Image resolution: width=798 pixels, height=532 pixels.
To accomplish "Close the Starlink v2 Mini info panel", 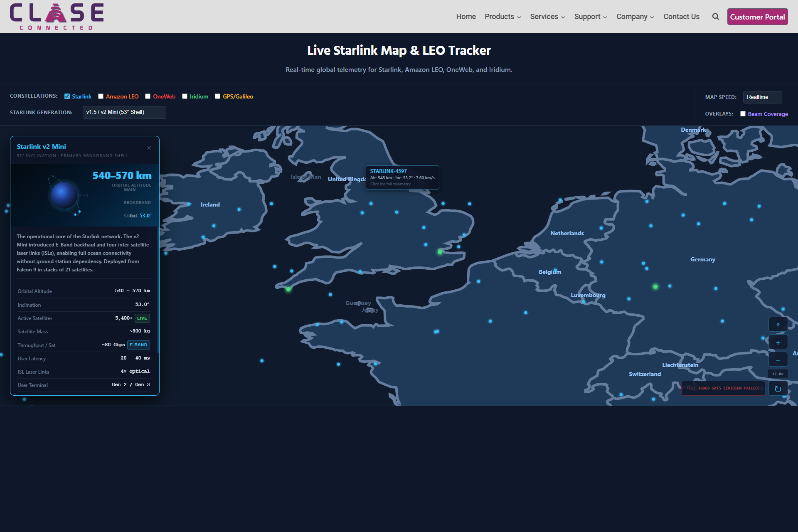I will tap(149, 148).
